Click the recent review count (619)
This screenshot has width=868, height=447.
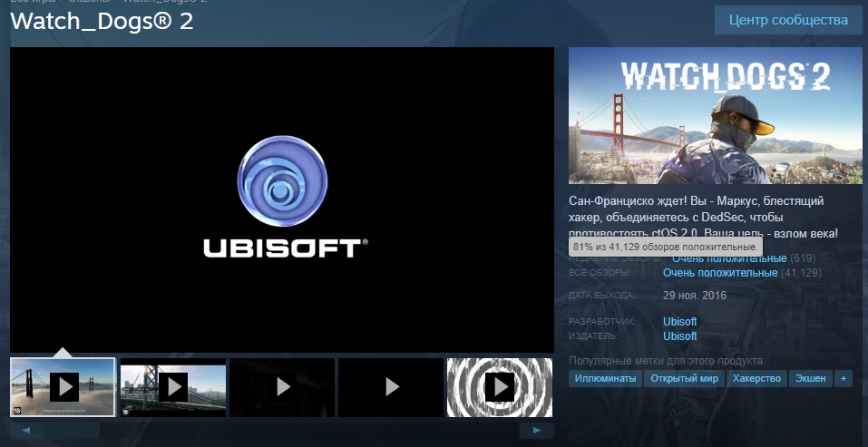pyautogui.click(x=803, y=258)
